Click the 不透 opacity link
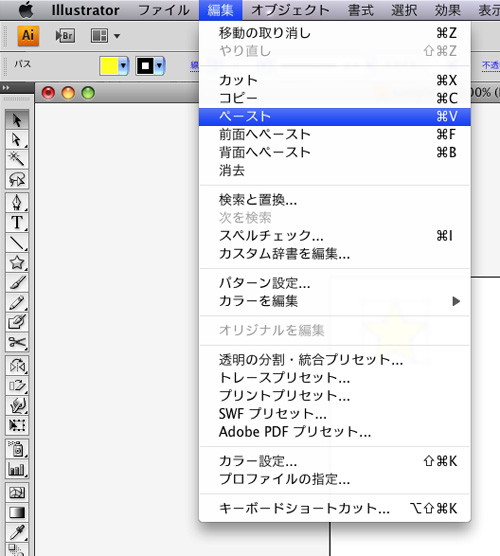This screenshot has width=500, height=556. [x=491, y=66]
